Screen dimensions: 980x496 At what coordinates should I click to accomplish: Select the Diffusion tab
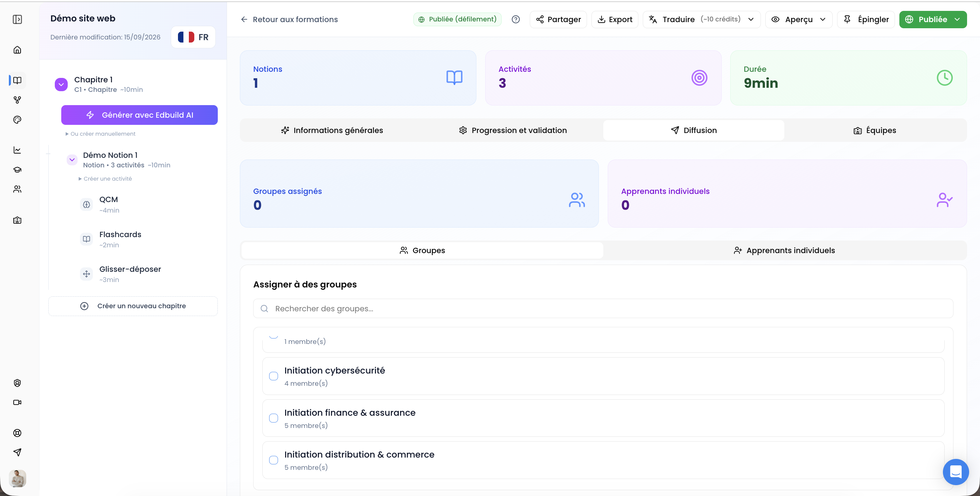(x=693, y=131)
